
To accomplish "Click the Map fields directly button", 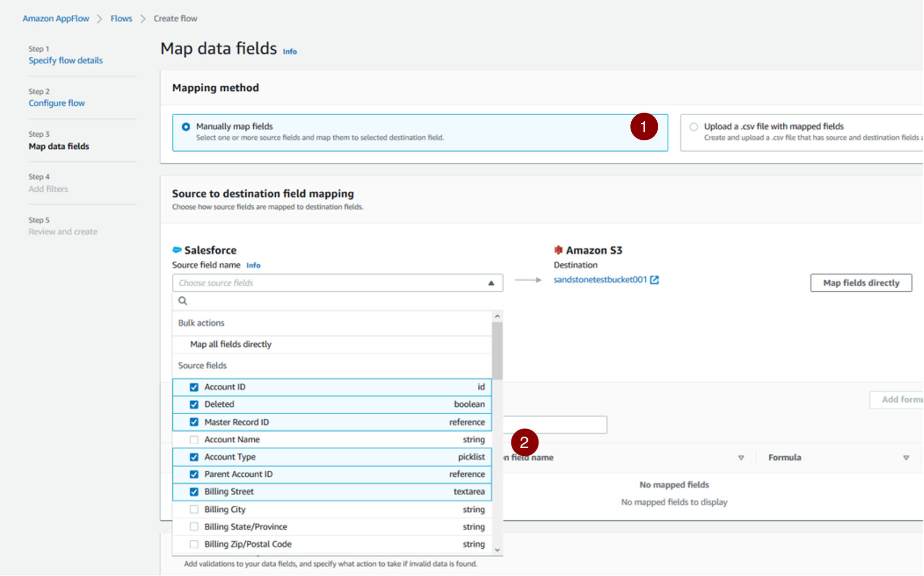I will click(x=861, y=282).
